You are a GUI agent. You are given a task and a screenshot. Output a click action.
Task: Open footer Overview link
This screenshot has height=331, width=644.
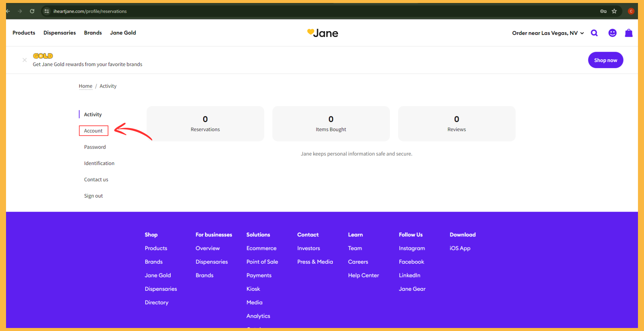pos(208,248)
